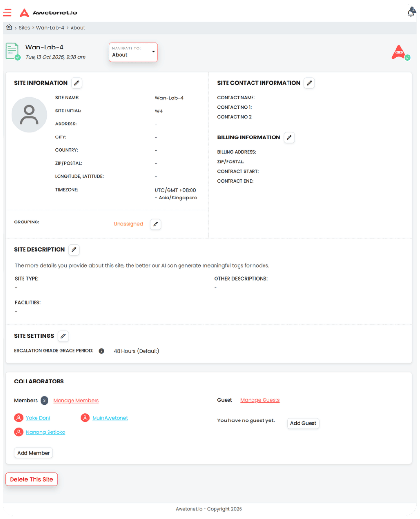
Task: Edit Site Settings pencil icon
Action: (x=63, y=336)
